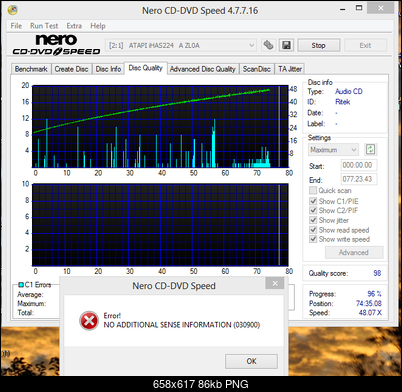The image size is (402, 392).
Task: Click the Advanced settings button
Action: coord(354,252)
